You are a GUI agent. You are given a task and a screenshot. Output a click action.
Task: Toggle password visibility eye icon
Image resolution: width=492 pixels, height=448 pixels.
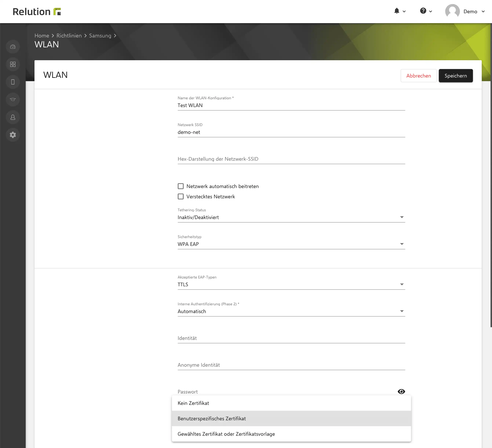(x=401, y=392)
